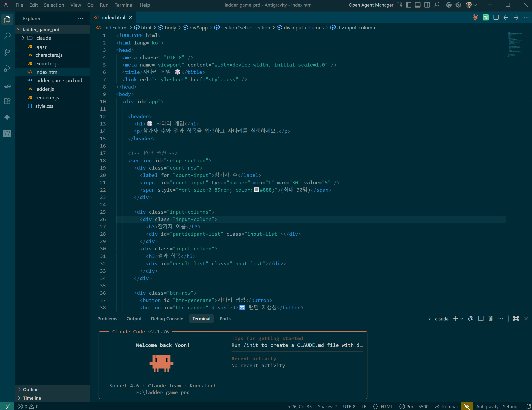The image size is (532, 410).
Task: Maximize the terminal panel size
Action: click(x=516, y=318)
